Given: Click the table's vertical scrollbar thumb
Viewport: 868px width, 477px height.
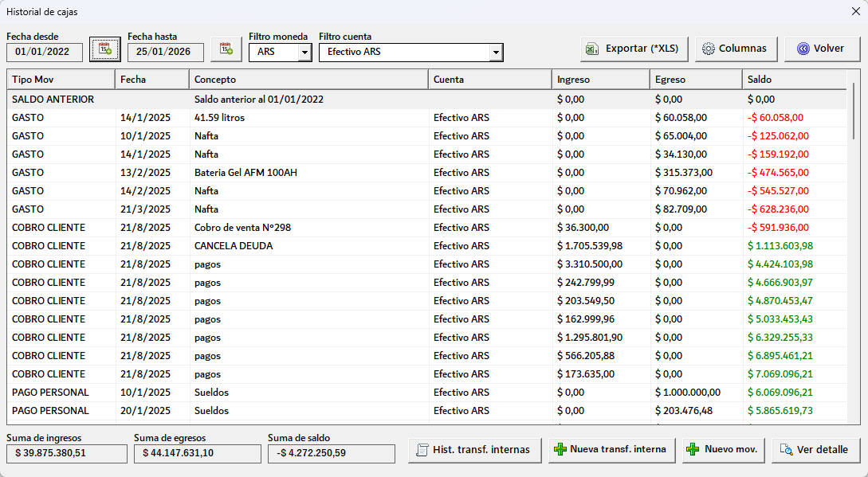Looking at the screenshot, I should pos(853,111).
